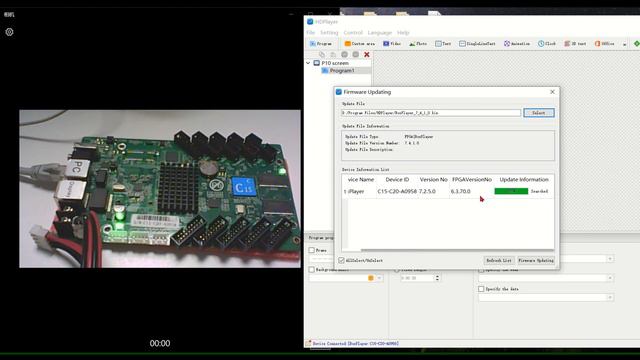Close the Firmware Updating dialog
Image resolution: width=640 pixels, height=360 pixels.
pyautogui.click(x=552, y=92)
